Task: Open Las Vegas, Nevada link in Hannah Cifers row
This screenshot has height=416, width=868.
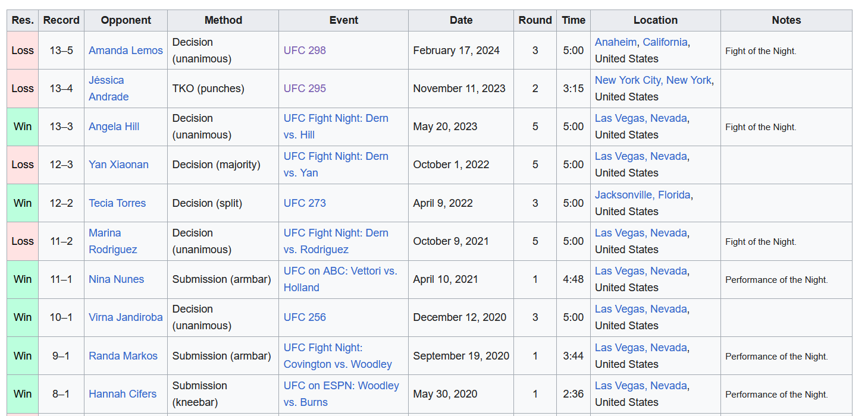Action: (641, 386)
